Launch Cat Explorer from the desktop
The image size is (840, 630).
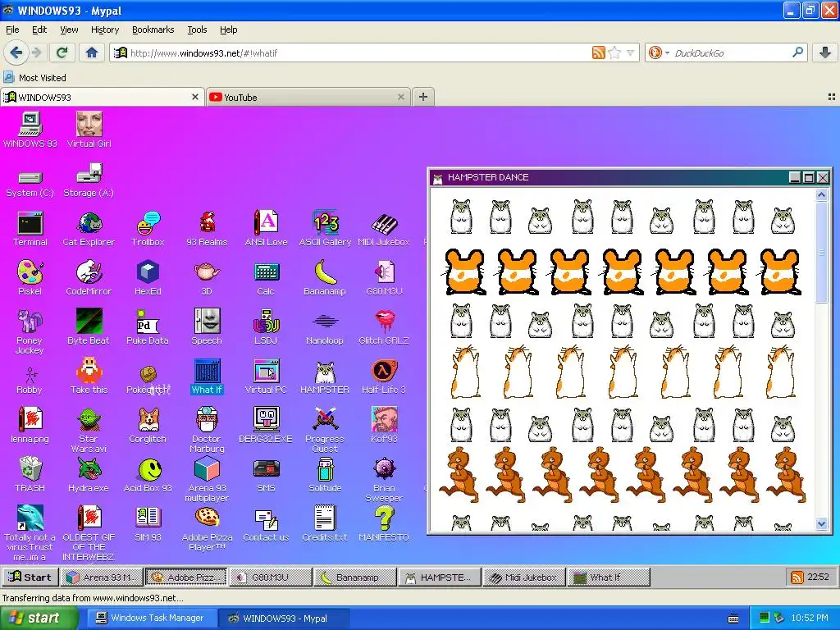89,229
